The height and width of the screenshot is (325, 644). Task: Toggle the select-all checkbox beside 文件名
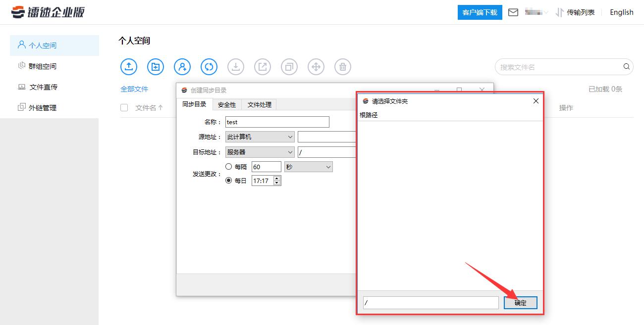click(124, 107)
